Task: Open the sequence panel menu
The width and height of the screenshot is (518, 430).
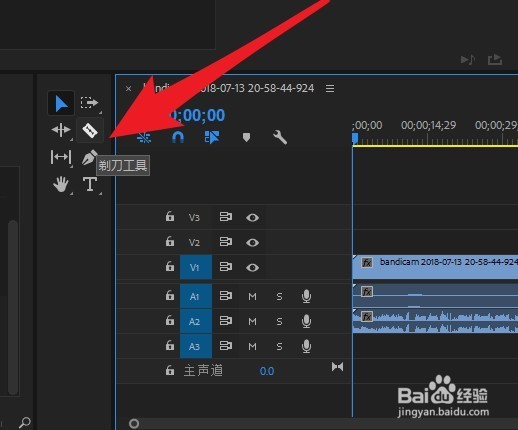Action: point(330,88)
